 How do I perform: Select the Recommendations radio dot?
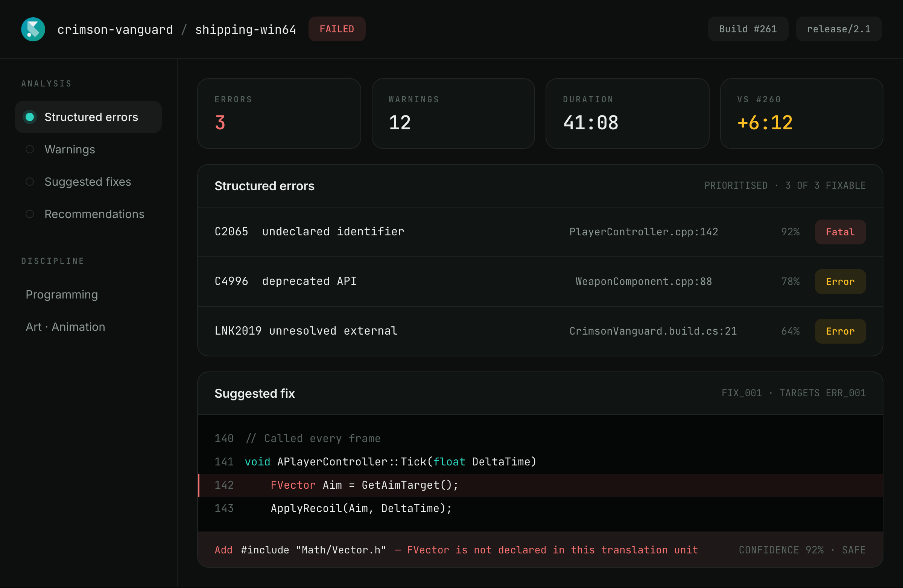(30, 214)
